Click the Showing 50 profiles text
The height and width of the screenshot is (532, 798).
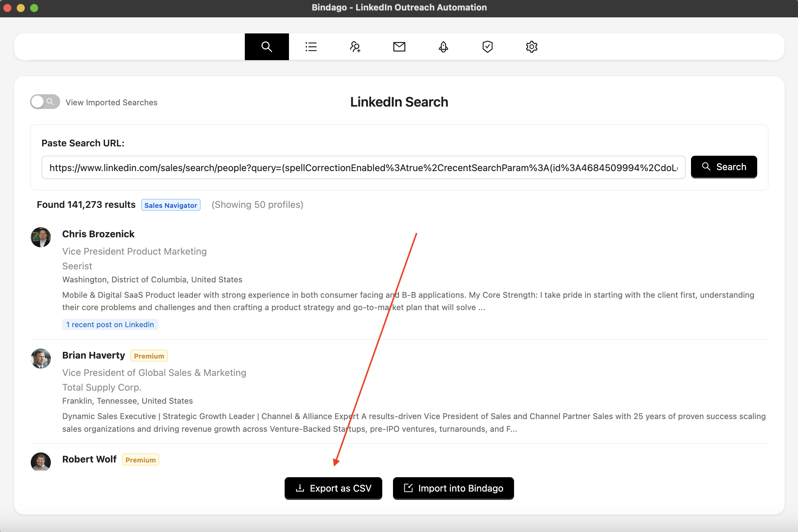pyautogui.click(x=258, y=205)
